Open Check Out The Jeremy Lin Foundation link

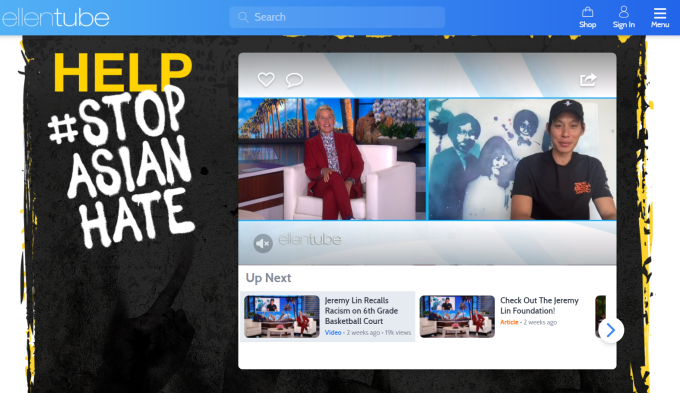(x=539, y=305)
